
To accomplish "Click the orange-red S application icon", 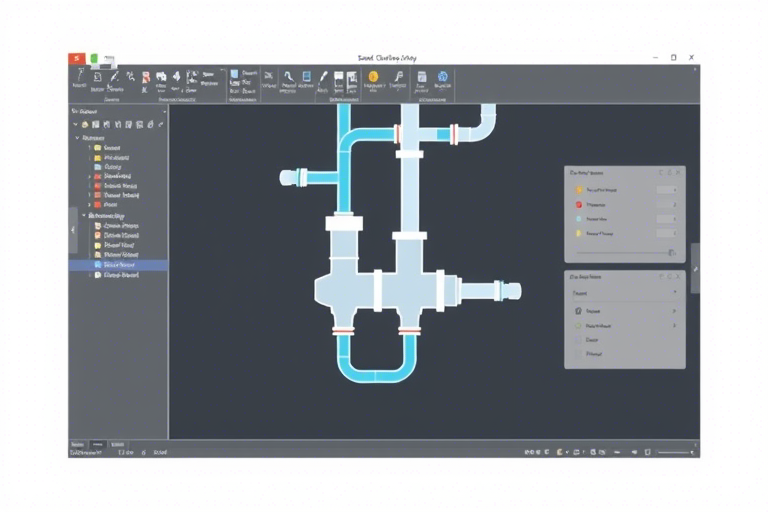I will [76, 58].
